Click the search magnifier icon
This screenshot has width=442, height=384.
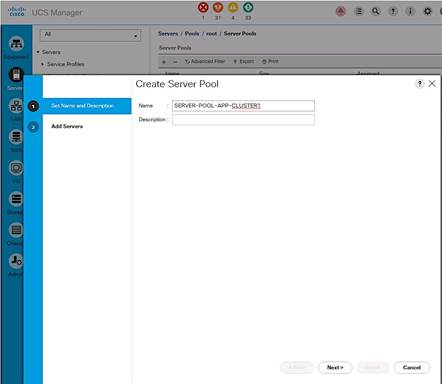376,11
